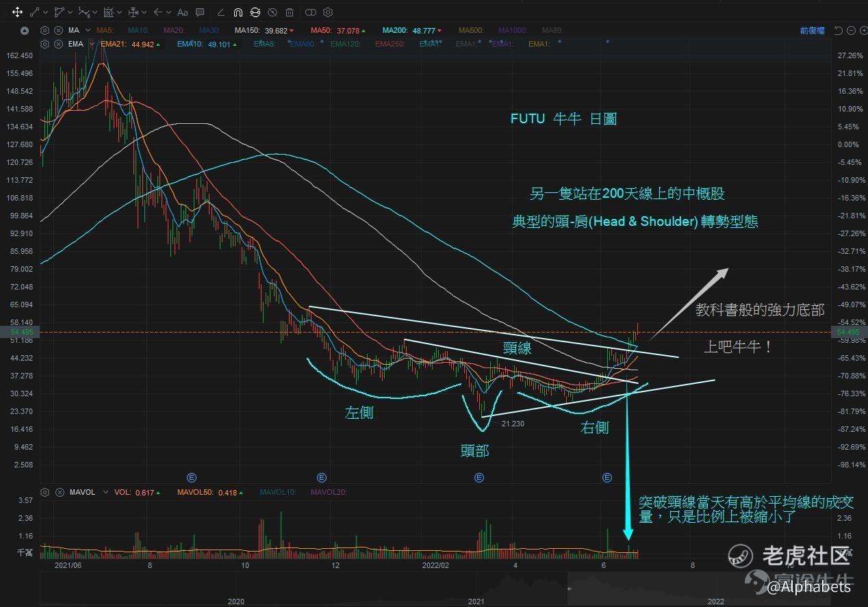The width and height of the screenshot is (868, 607).
Task: Reset chart view with undo arrow
Action: tap(839, 30)
